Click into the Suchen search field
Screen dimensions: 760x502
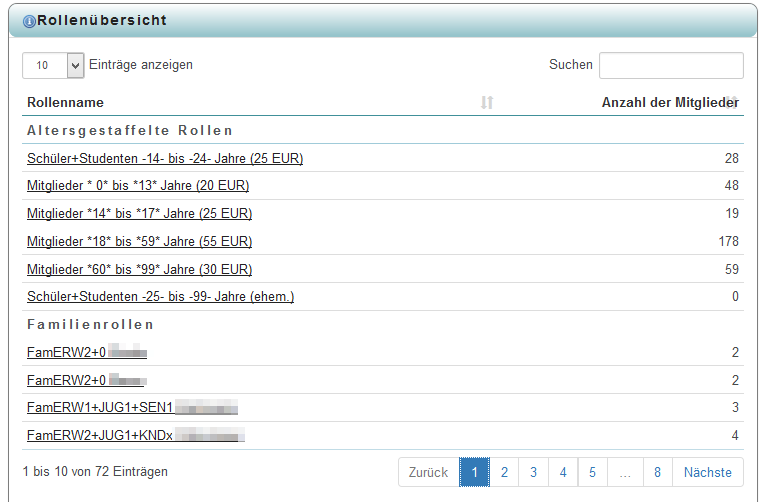click(x=670, y=65)
